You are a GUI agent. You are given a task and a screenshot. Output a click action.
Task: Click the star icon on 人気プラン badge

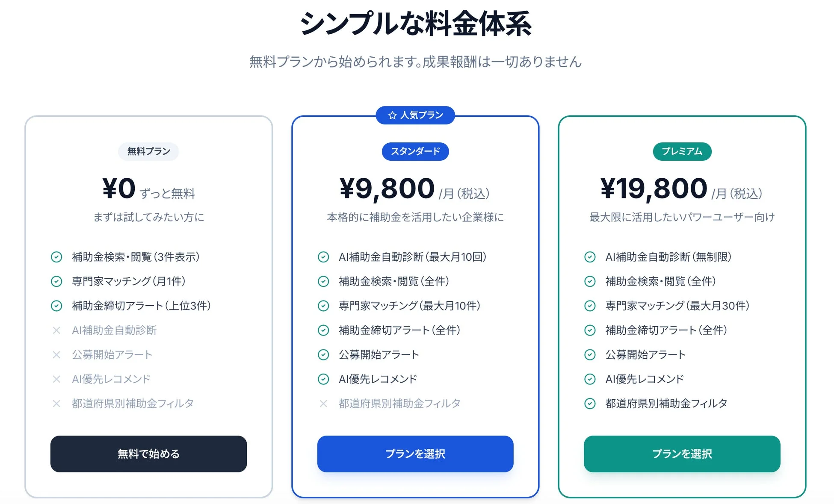(x=392, y=115)
